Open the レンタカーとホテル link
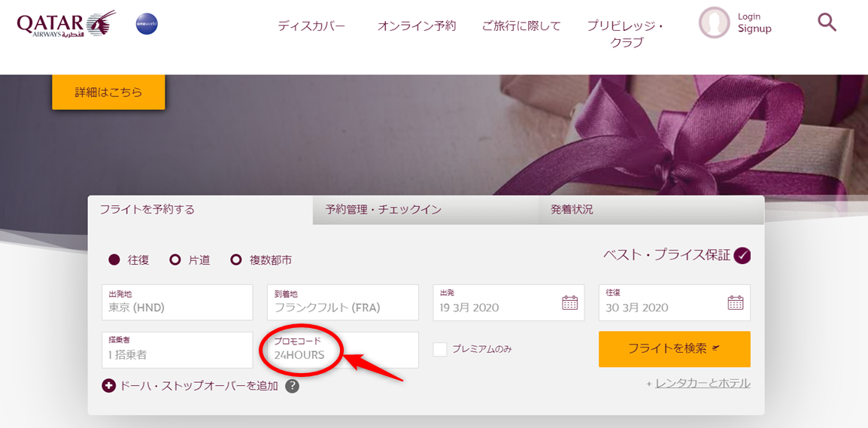Image resolution: width=868 pixels, height=428 pixels. [x=703, y=383]
